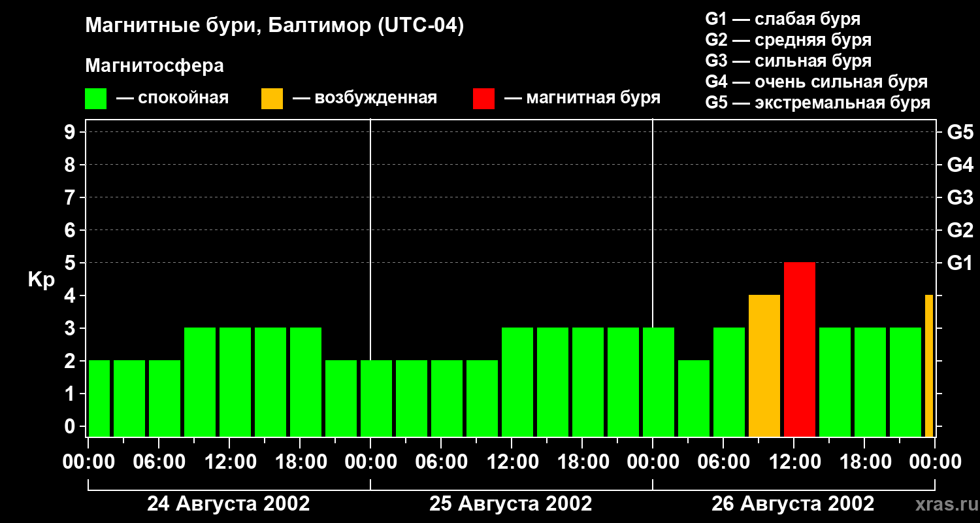This screenshot has width=980, height=523.
Task: Click the G3 label on the right axis
Action: coord(960,197)
